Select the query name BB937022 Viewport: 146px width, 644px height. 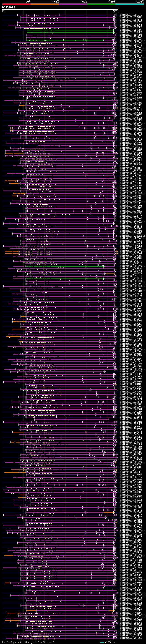(8, 8)
